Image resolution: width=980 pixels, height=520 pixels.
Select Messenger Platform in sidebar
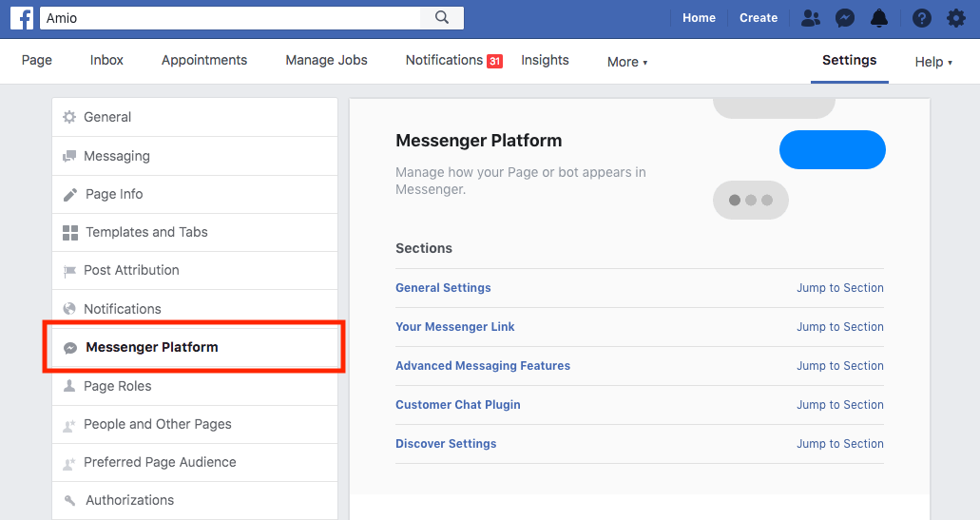point(195,348)
